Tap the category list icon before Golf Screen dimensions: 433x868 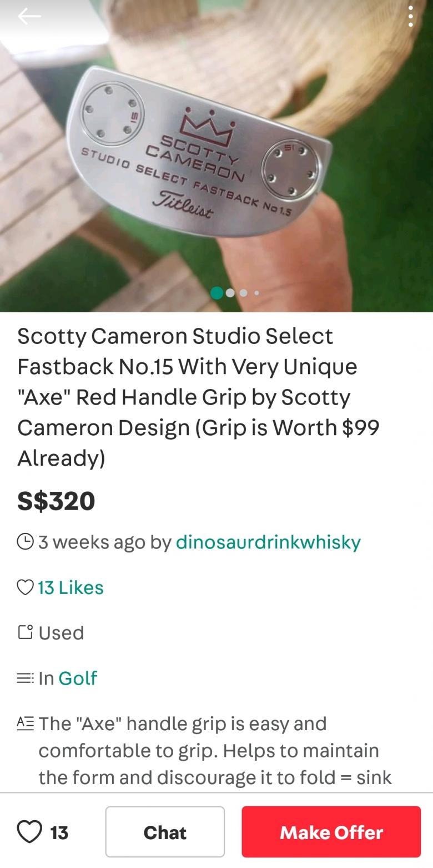point(25,678)
